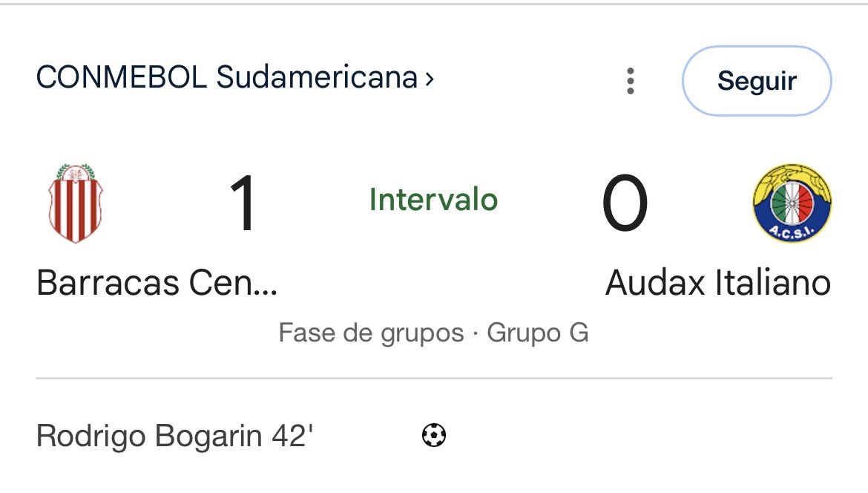The height and width of the screenshot is (493, 868).
Task: Tap the vertical ellipsis beside Seguir
Action: click(x=630, y=82)
